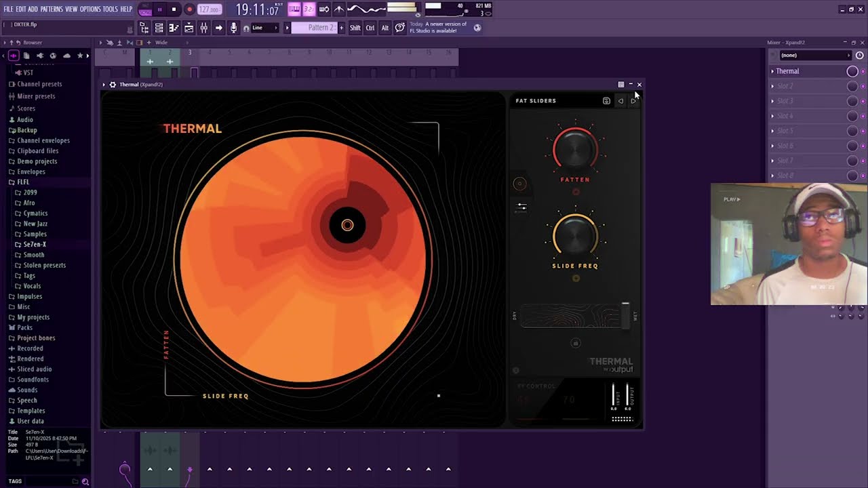
Task: Open the EDIT menu
Action: pos(21,9)
